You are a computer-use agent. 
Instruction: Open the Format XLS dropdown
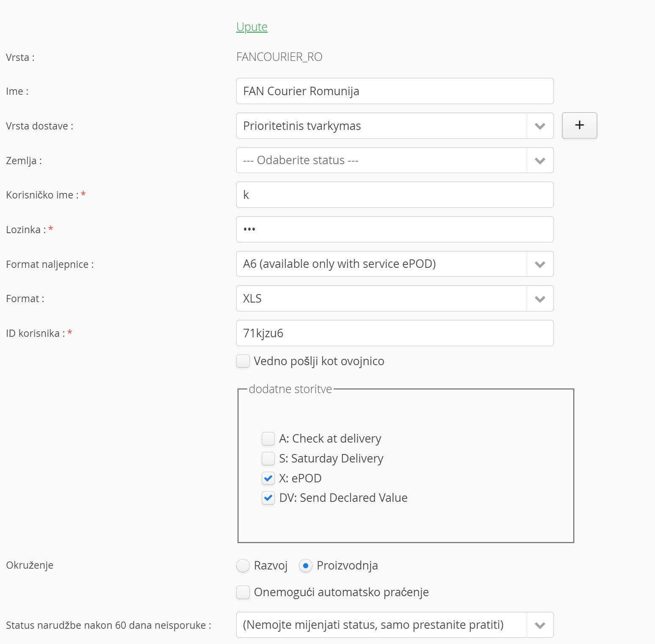click(395, 298)
